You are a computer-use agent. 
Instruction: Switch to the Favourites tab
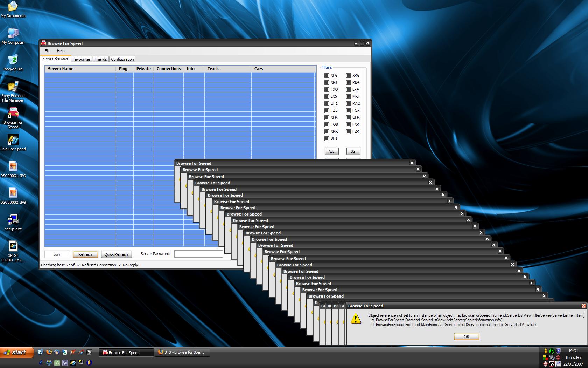(82, 59)
